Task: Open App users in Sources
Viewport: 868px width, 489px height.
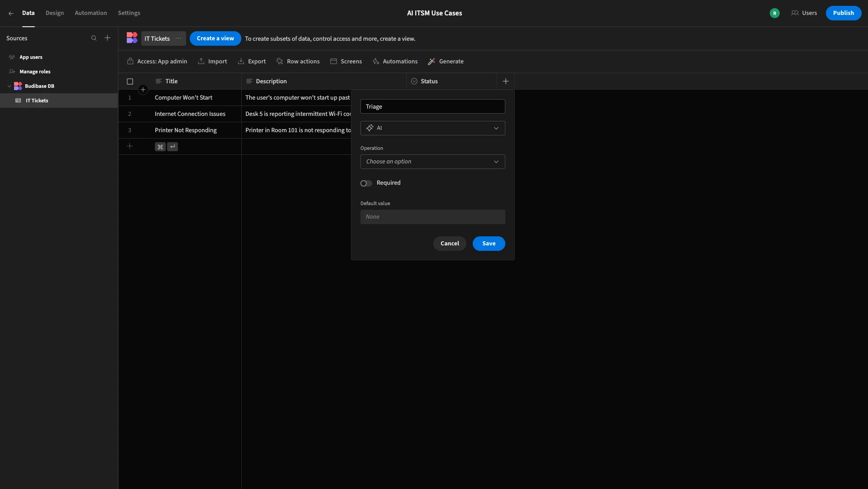Action: click(x=31, y=57)
